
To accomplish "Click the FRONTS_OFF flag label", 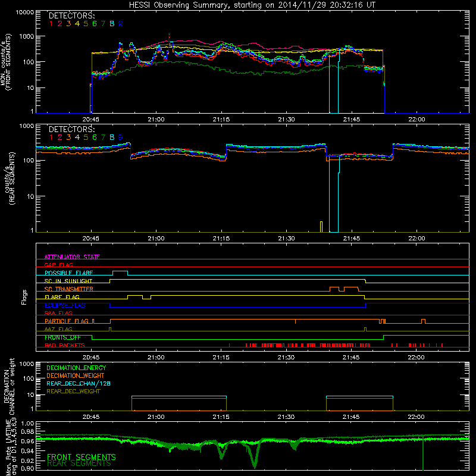I will pyautogui.click(x=62, y=337).
